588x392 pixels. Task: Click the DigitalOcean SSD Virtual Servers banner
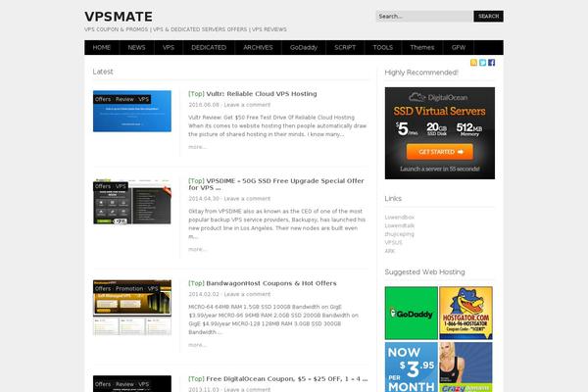pyautogui.click(x=439, y=133)
